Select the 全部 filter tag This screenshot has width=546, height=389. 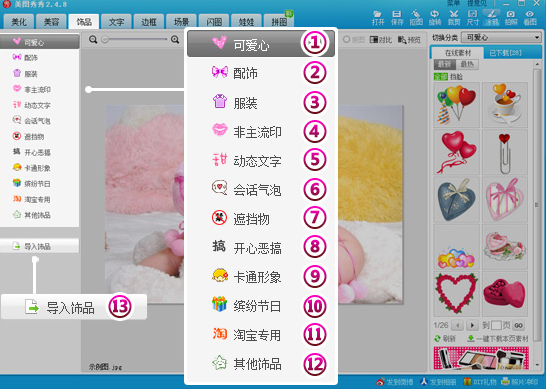(440, 76)
